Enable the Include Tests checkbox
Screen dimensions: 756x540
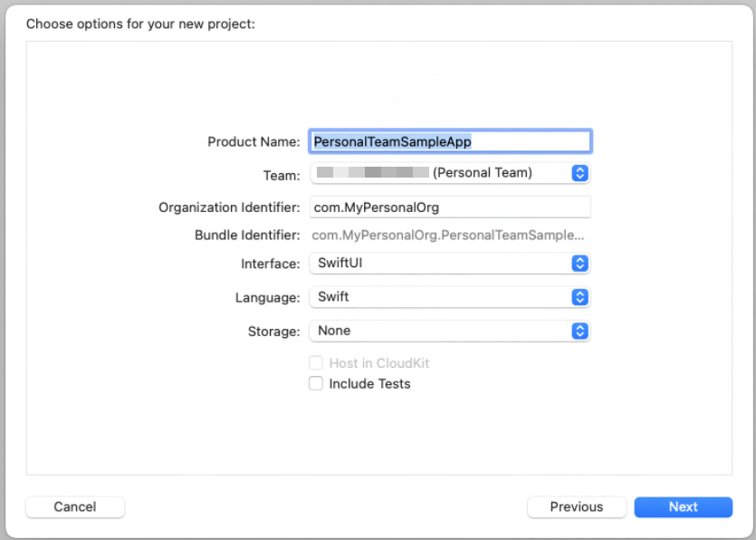tap(316, 383)
